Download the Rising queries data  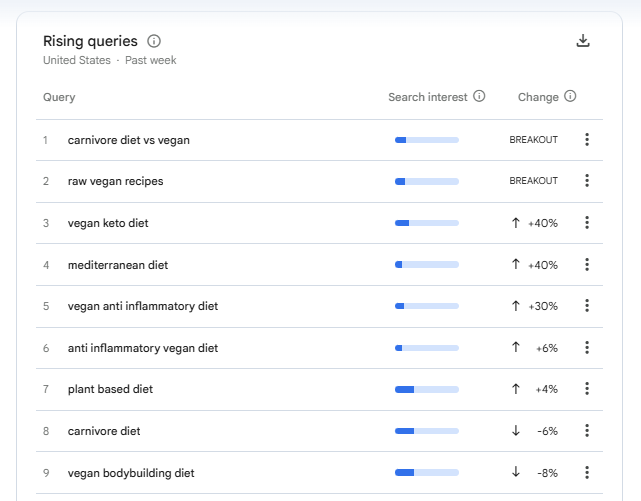pyautogui.click(x=583, y=41)
